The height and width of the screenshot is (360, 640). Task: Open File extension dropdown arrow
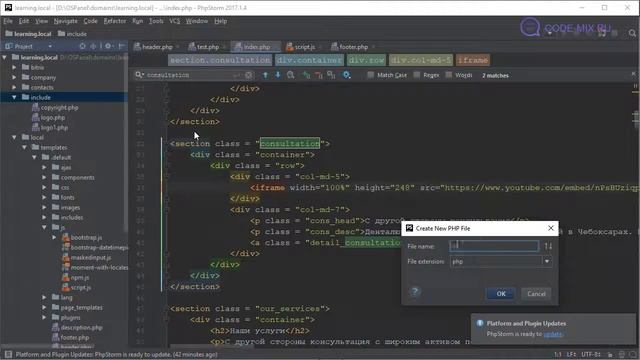pyautogui.click(x=547, y=261)
